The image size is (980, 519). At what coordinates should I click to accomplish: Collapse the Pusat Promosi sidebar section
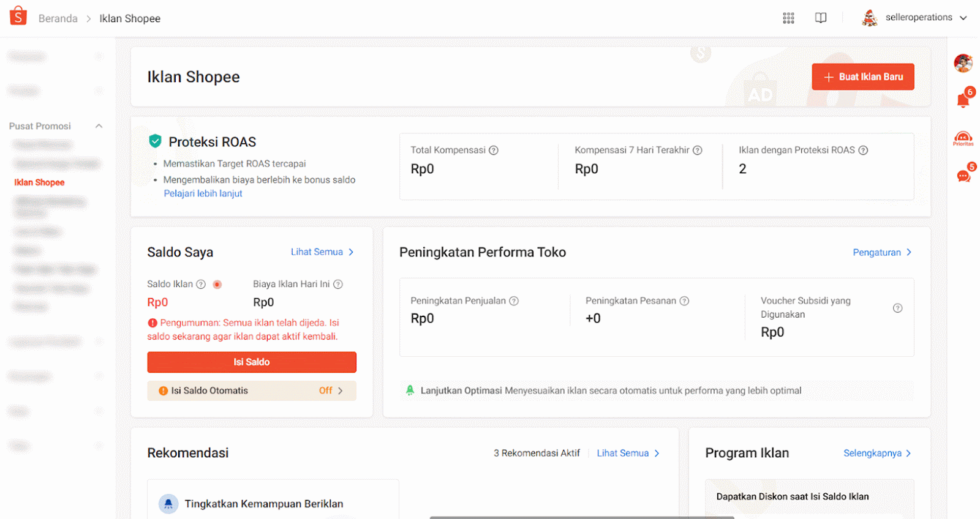[x=99, y=126]
